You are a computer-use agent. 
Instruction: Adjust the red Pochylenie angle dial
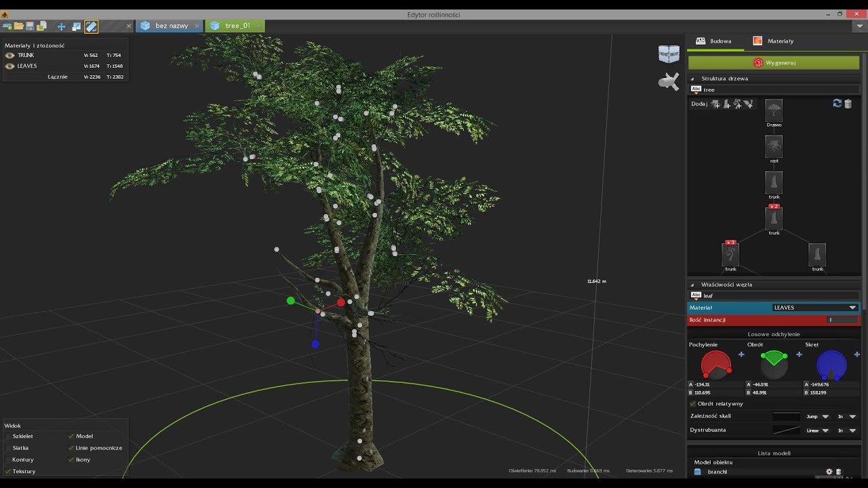pyautogui.click(x=715, y=365)
